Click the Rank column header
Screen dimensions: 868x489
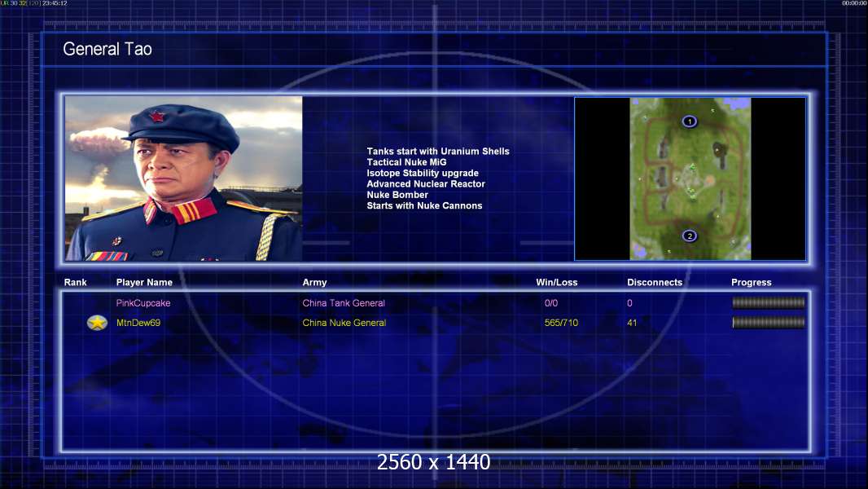pos(75,283)
